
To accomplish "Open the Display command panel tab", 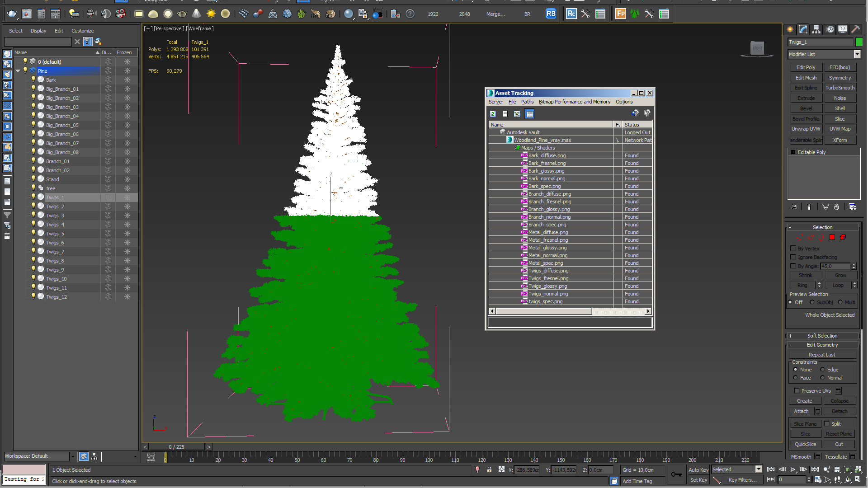I will click(843, 29).
